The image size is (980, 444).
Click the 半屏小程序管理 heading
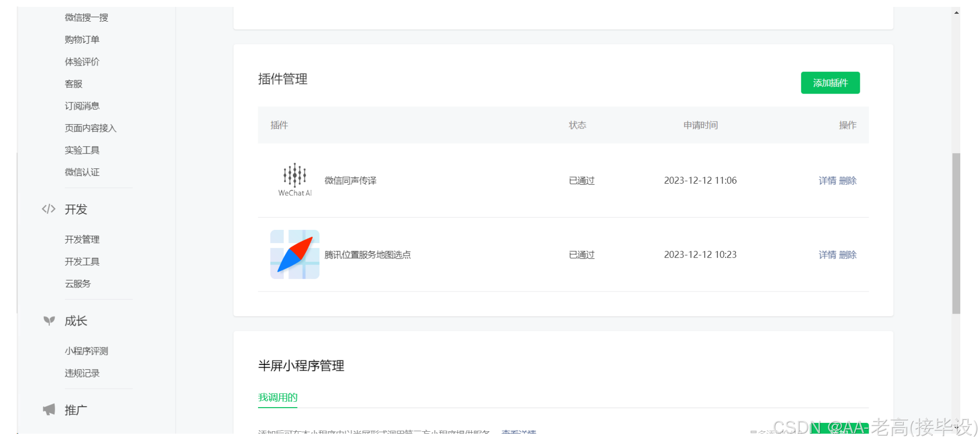[301, 366]
